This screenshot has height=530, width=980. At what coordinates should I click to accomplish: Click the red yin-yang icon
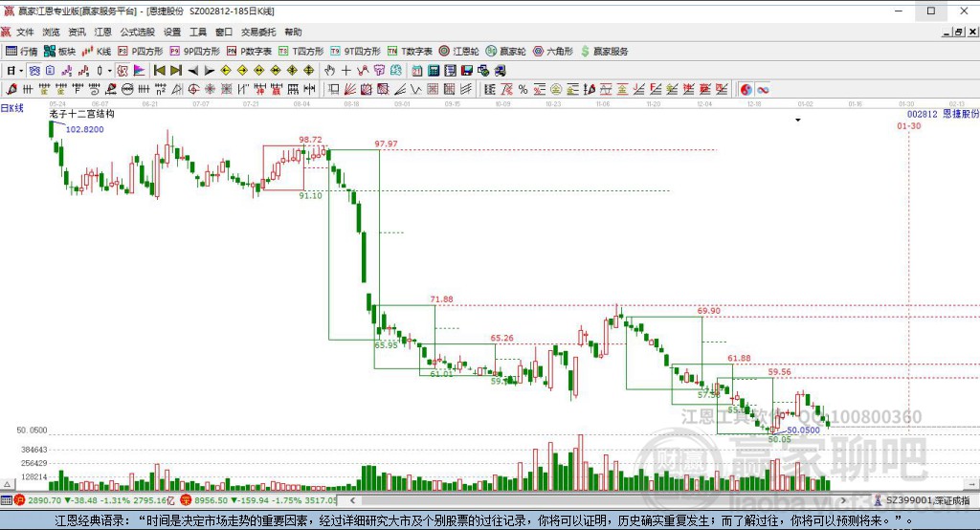[746, 89]
